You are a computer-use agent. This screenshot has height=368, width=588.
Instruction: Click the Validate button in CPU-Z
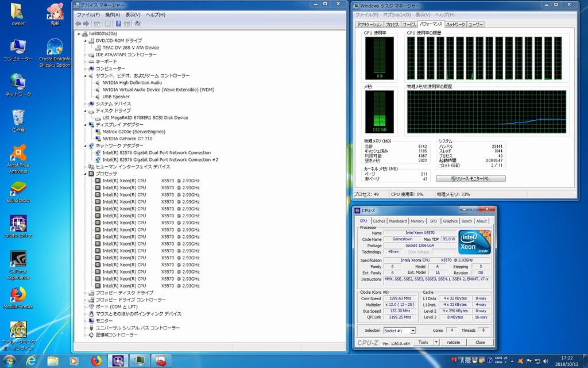click(x=453, y=342)
